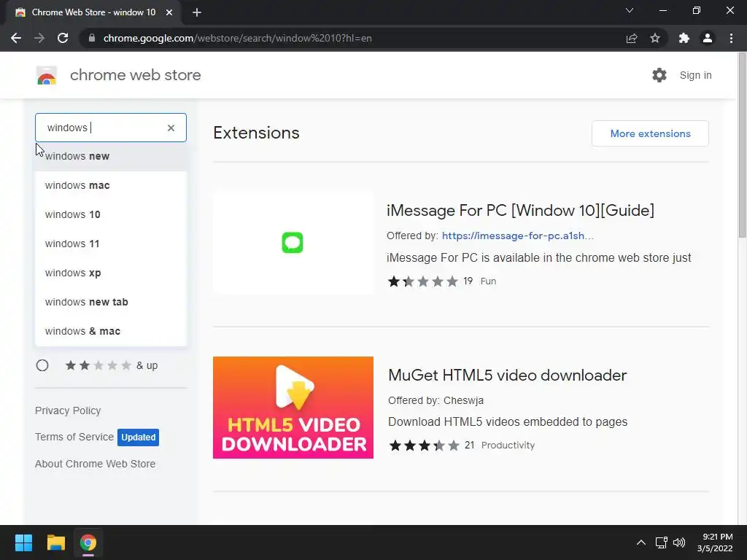
Task: Follow the imessage-for-pc offered-by link
Action: [x=518, y=236]
